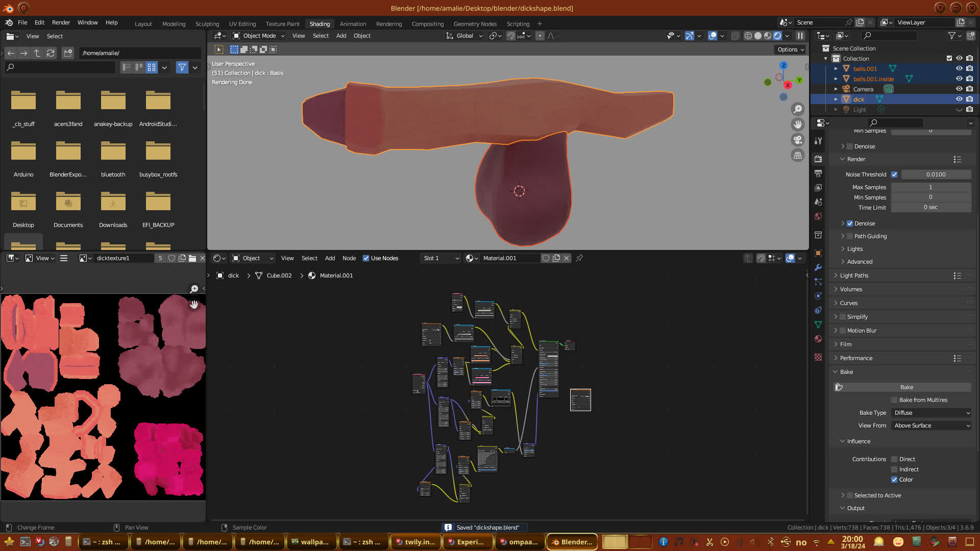Open the Bake Type dropdown
980x551 pixels.
(932, 413)
